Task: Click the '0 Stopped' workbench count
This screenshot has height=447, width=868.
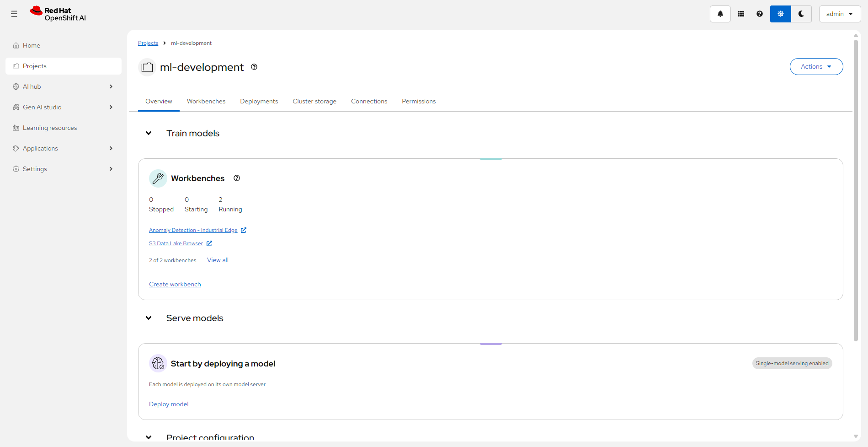Action: [161, 205]
